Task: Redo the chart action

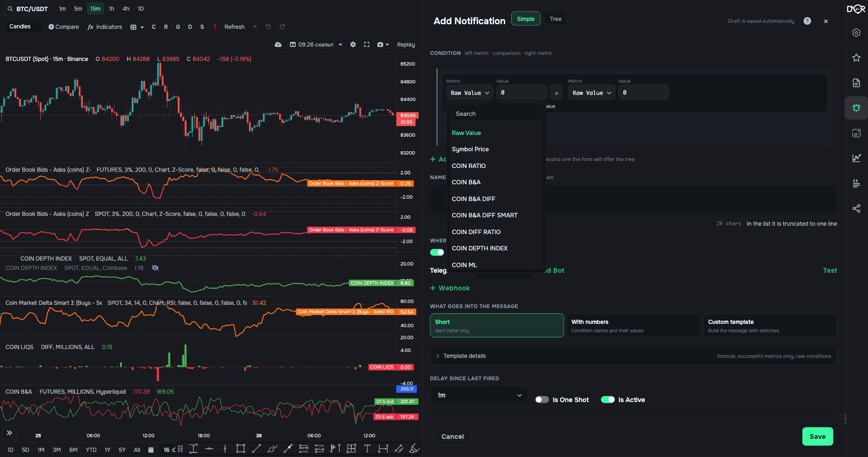Action: click(x=282, y=27)
